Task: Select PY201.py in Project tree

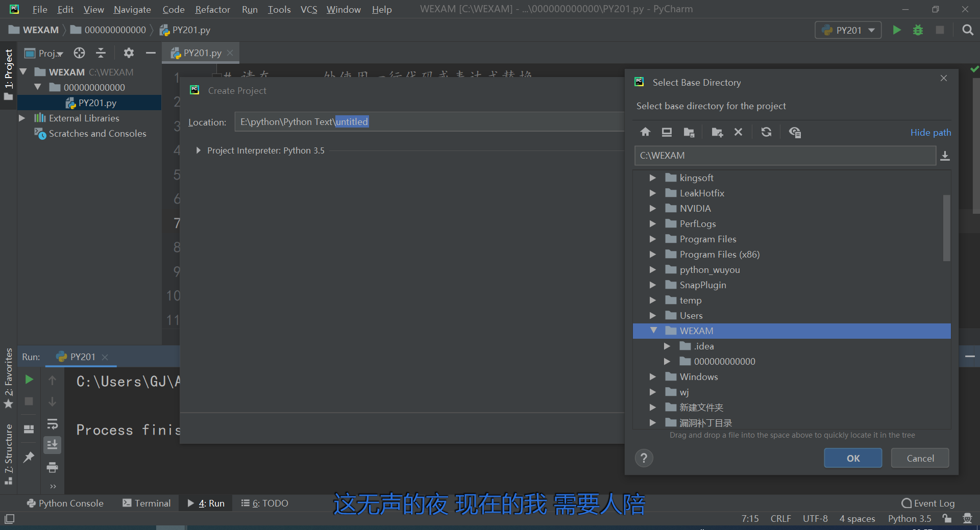Action: (89, 103)
